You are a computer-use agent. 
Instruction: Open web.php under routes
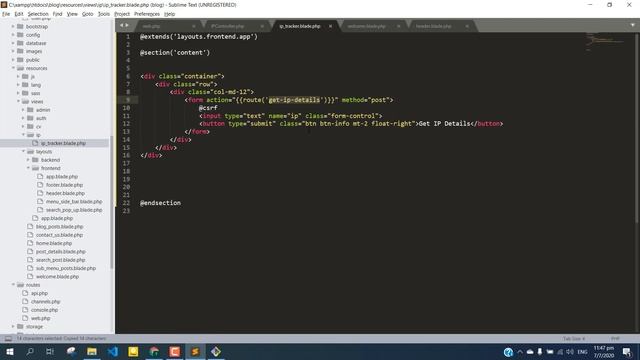pos(40,318)
